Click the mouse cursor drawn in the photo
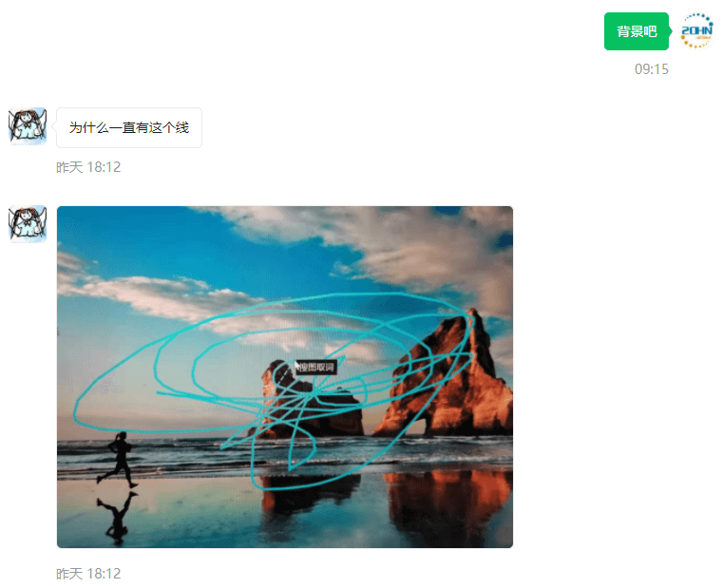The height and width of the screenshot is (588, 723). 297,367
